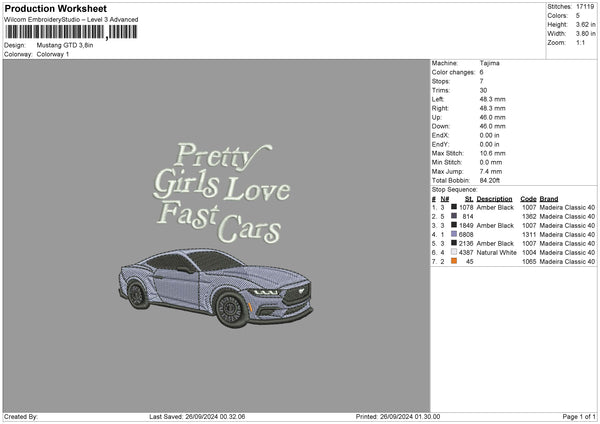Screen dimensions: 600x424
Task: Click the 'St.' column header
Action: 469,199
